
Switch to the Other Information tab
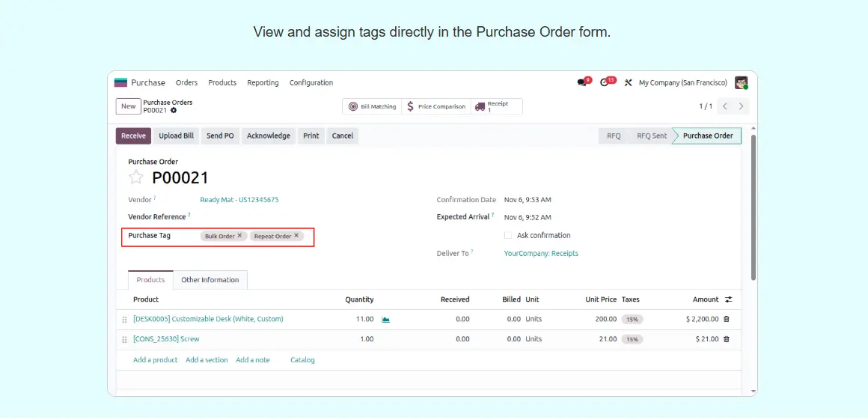210,280
